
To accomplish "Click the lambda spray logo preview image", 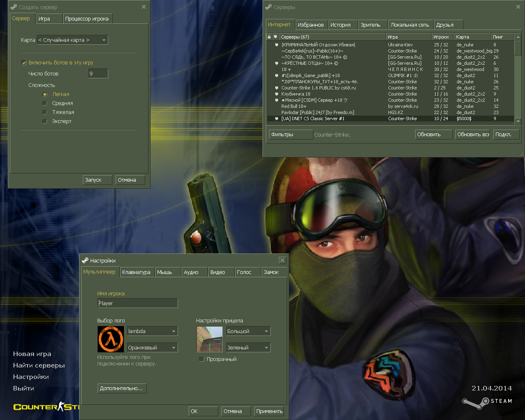I will (x=111, y=339).
